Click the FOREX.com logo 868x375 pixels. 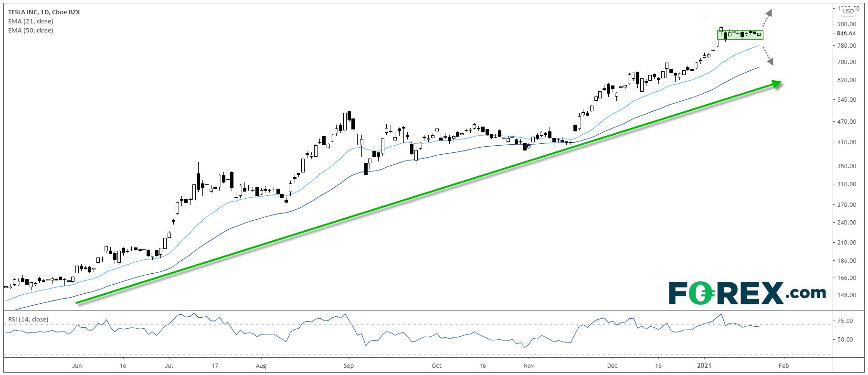click(747, 293)
